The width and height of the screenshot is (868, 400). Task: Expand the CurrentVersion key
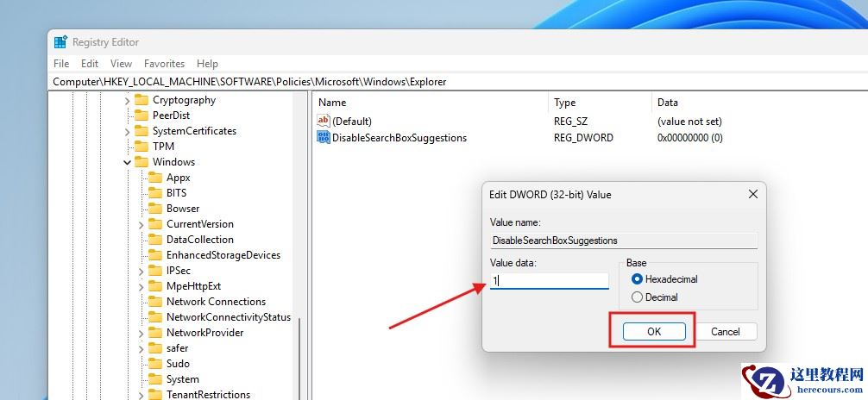tap(142, 225)
